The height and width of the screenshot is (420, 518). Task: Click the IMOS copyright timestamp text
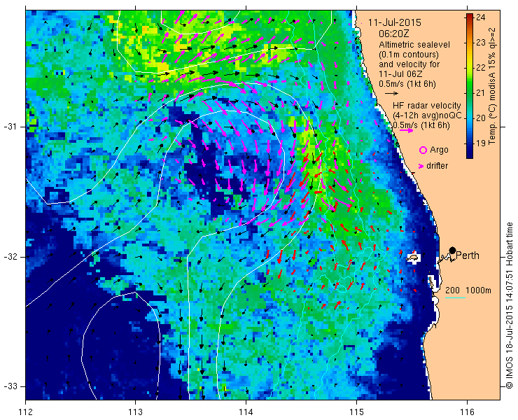509,306
